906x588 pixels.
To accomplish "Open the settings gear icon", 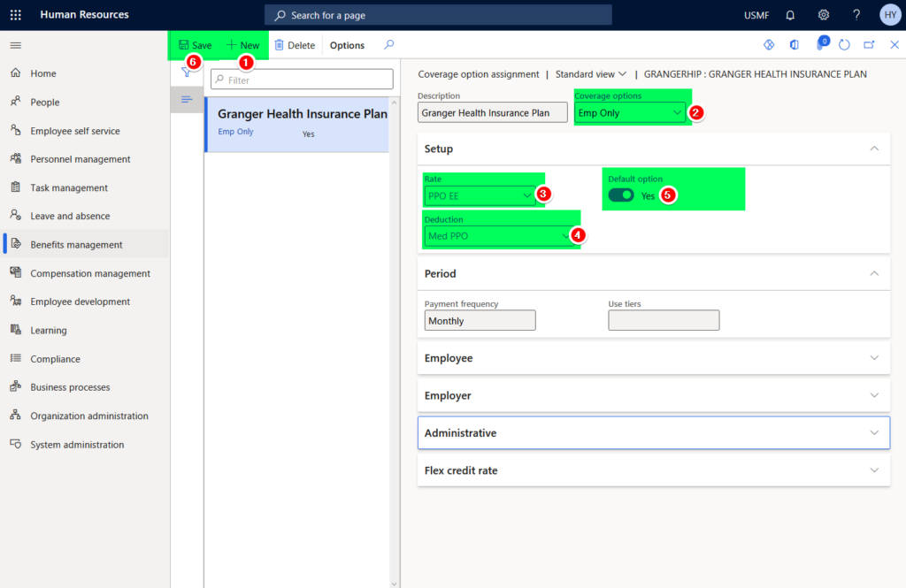I will (824, 15).
